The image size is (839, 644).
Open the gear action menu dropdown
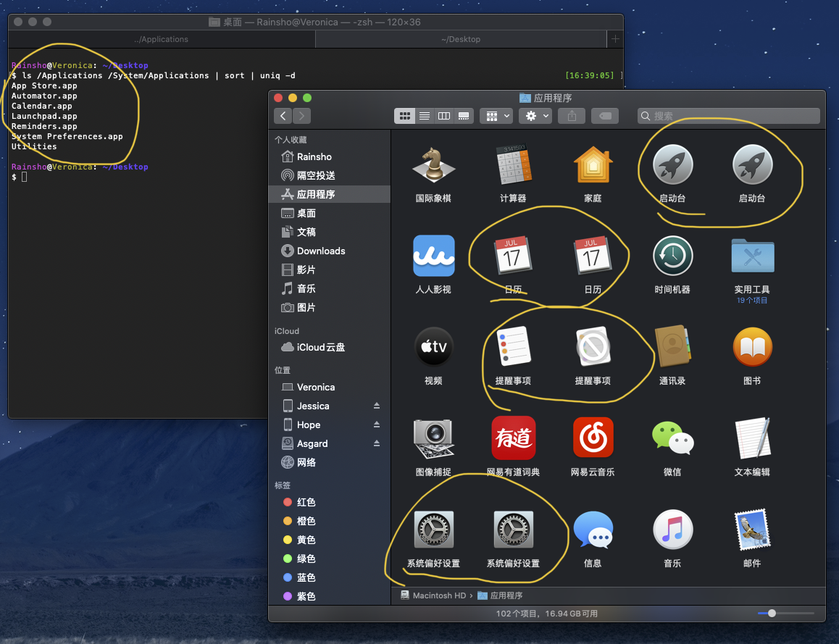[537, 116]
